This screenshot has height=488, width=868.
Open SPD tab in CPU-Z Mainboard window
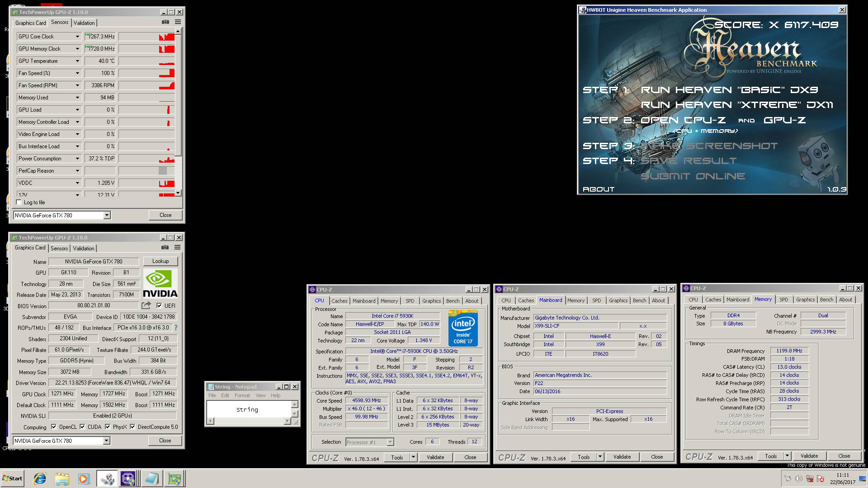(x=597, y=300)
